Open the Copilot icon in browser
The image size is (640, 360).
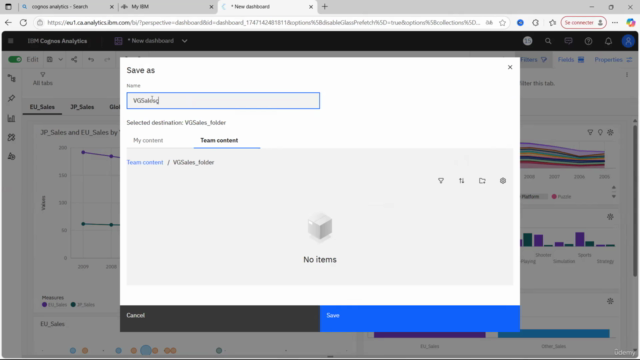coord(631,23)
